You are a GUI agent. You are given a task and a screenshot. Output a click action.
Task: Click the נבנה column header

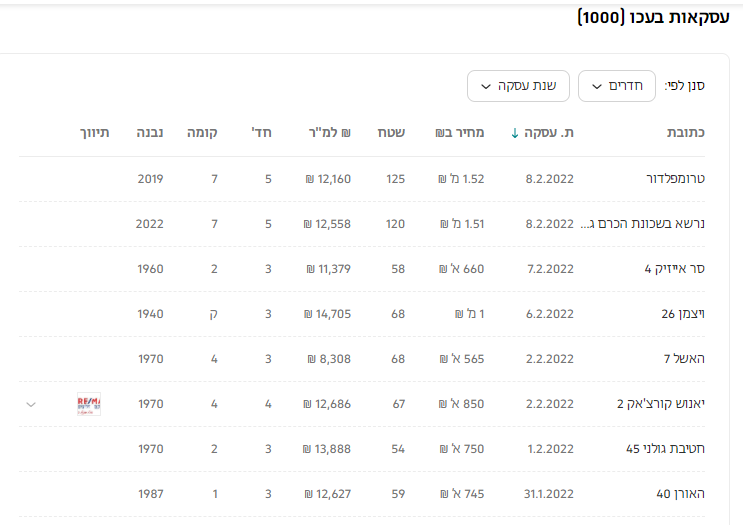150,133
